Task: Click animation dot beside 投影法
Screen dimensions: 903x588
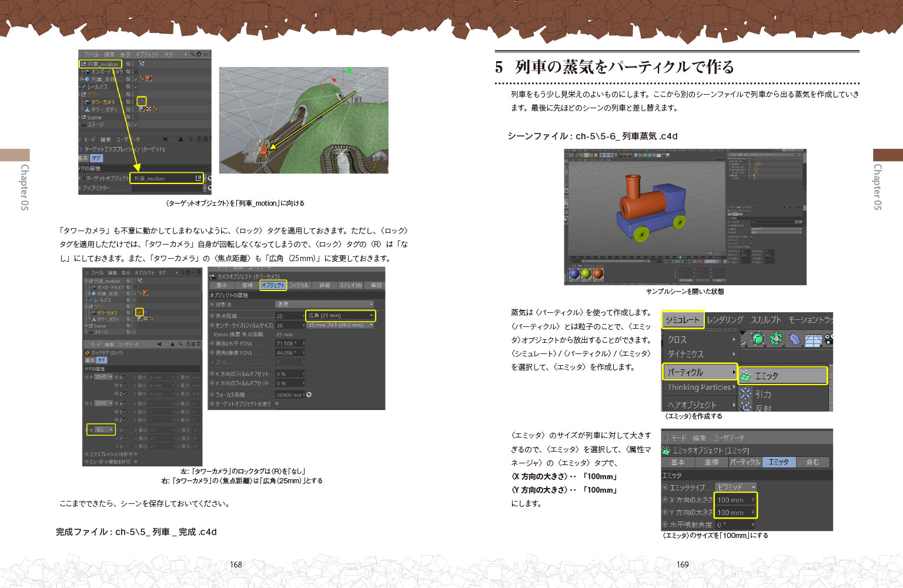Action: pos(212,305)
